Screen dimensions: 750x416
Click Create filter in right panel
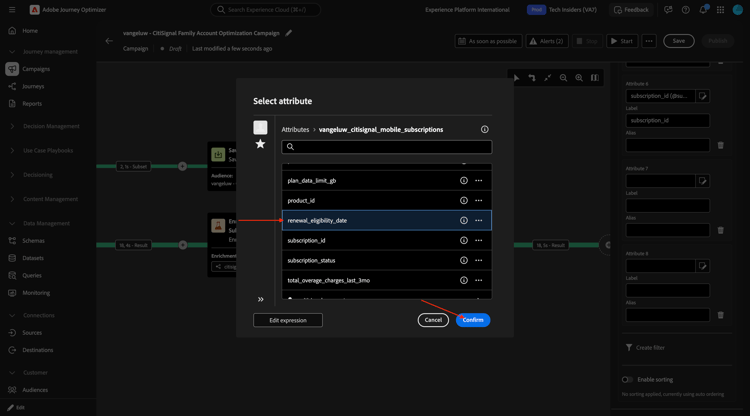645,348
